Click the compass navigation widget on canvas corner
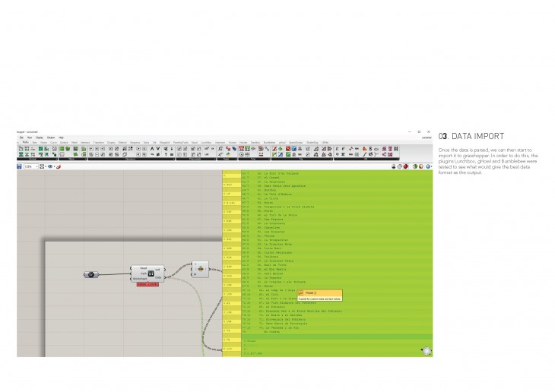This screenshot has height=392, width=555. (427, 350)
